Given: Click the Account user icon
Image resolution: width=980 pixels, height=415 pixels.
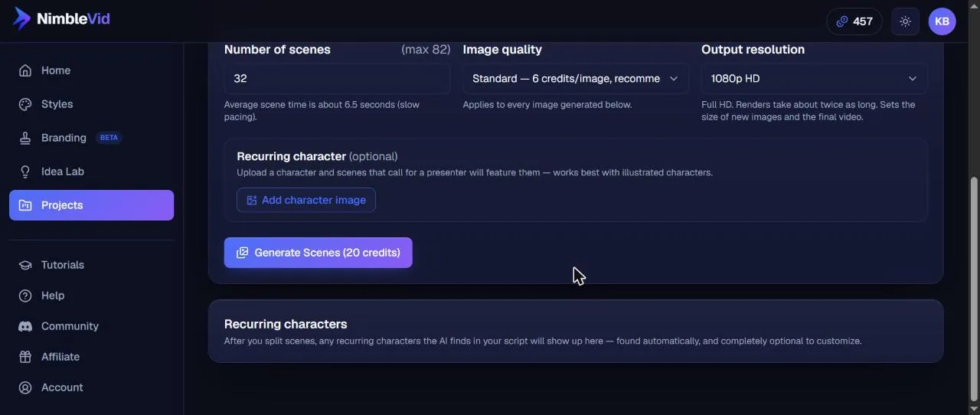Looking at the screenshot, I should pyautogui.click(x=25, y=387).
